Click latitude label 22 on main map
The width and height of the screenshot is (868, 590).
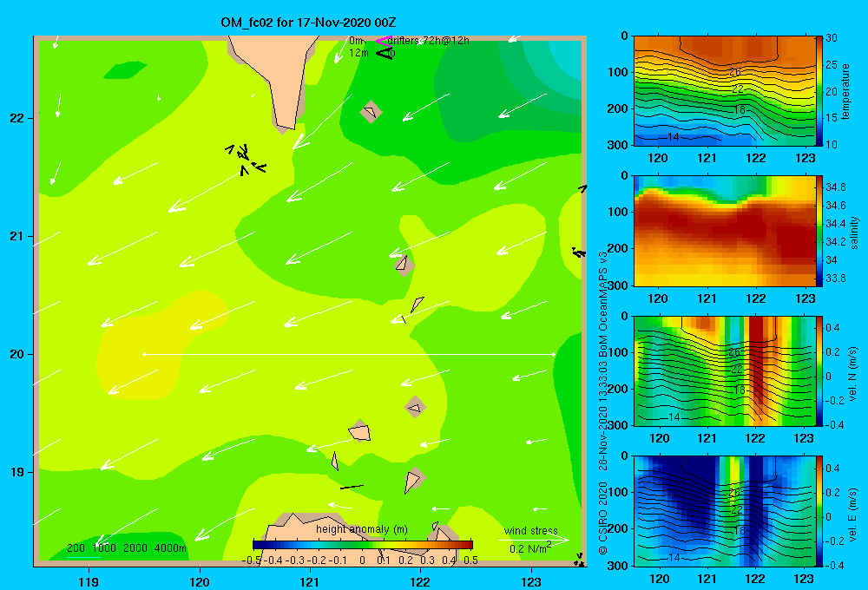pyautogui.click(x=17, y=118)
